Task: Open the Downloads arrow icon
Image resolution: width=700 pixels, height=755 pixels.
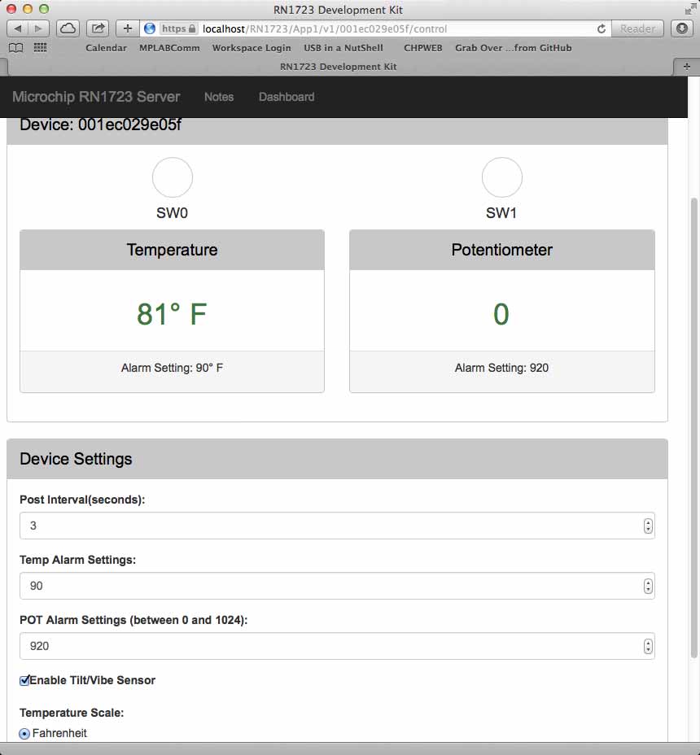Action: pyautogui.click(x=682, y=28)
